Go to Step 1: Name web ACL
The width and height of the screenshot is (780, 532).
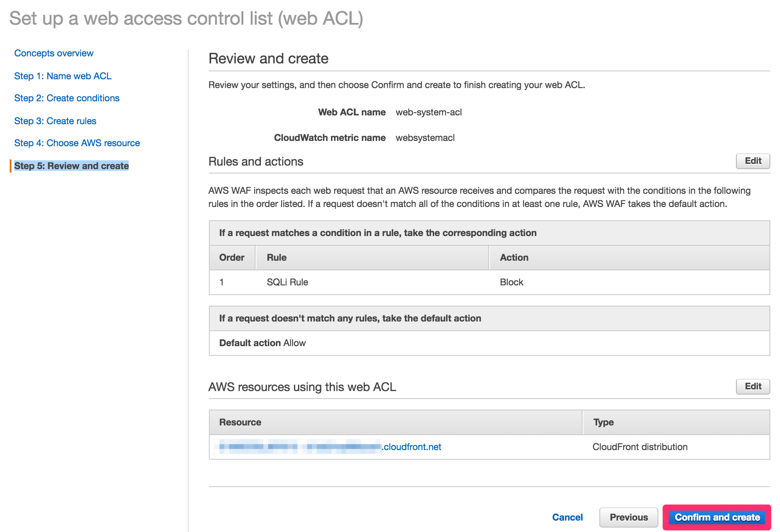(x=63, y=76)
